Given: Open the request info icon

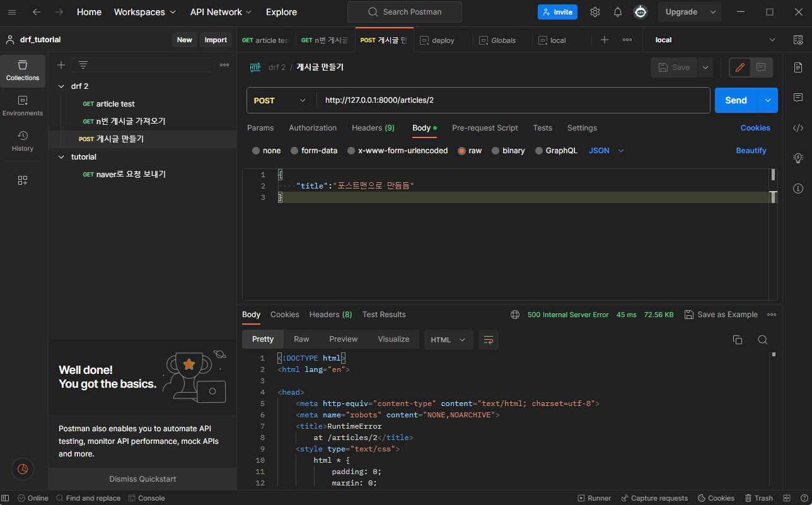Looking at the screenshot, I should [798, 188].
